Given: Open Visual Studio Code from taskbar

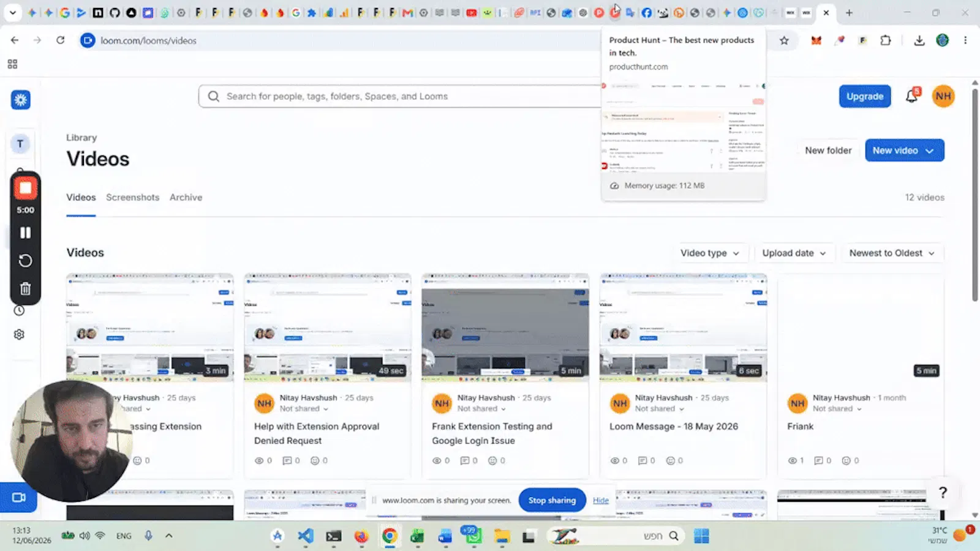Looking at the screenshot, I should pyautogui.click(x=306, y=536).
